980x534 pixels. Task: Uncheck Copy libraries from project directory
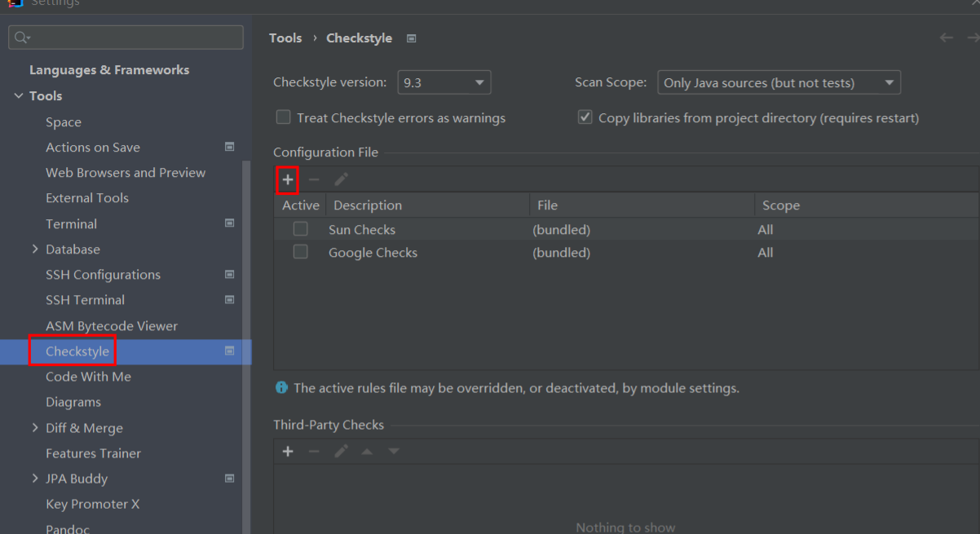coord(585,117)
